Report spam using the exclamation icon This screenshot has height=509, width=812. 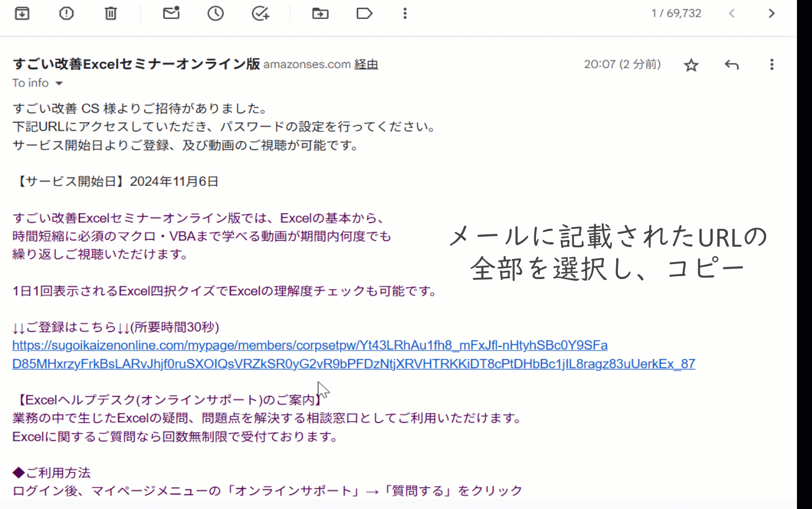(66, 13)
